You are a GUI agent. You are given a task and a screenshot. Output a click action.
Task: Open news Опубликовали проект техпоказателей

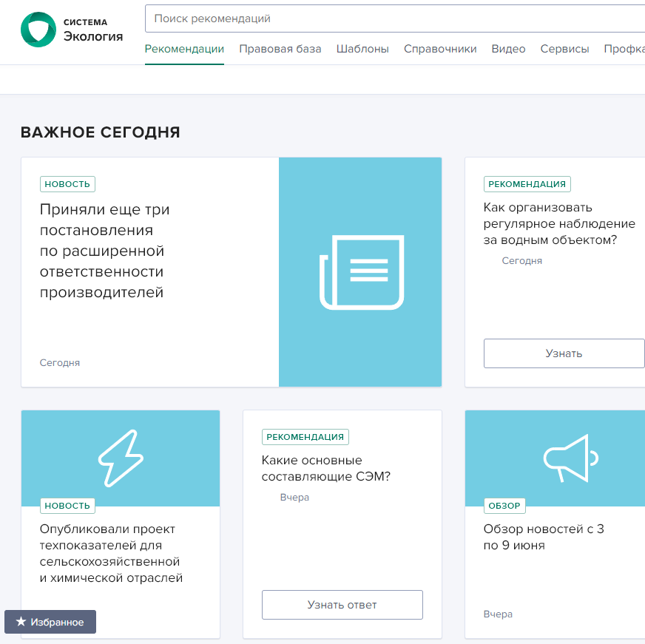coord(111,553)
